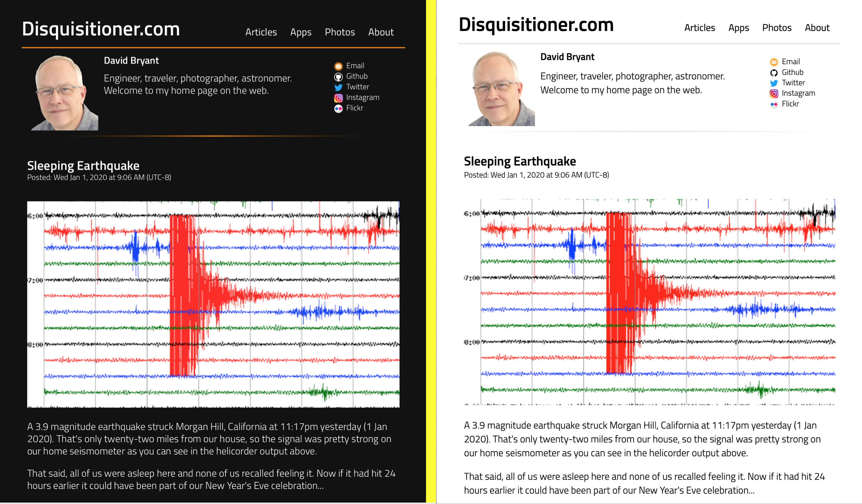Image resolution: width=862 pixels, height=504 pixels.
Task: Open Photos in the dark theme navigation
Action: [340, 32]
